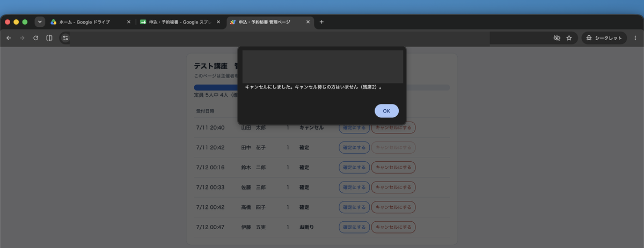Open the Chrome three-dot menu
Viewport: 644px width, 248px height.
[635, 38]
